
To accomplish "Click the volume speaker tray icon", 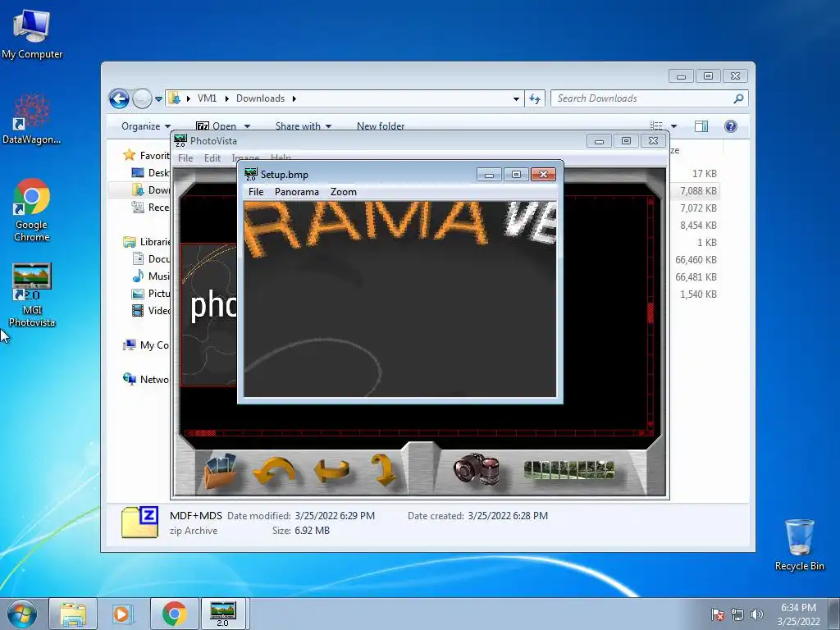I will click(757, 614).
